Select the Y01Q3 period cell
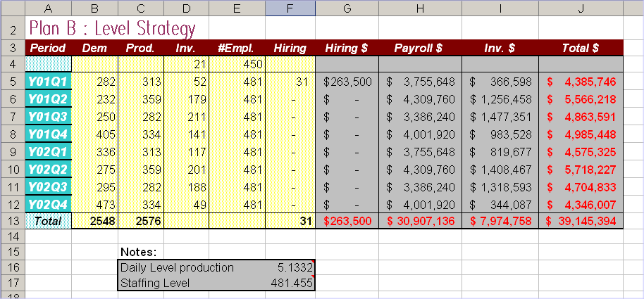The height and width of the screenshot is (299, 644). click(48, 117)
